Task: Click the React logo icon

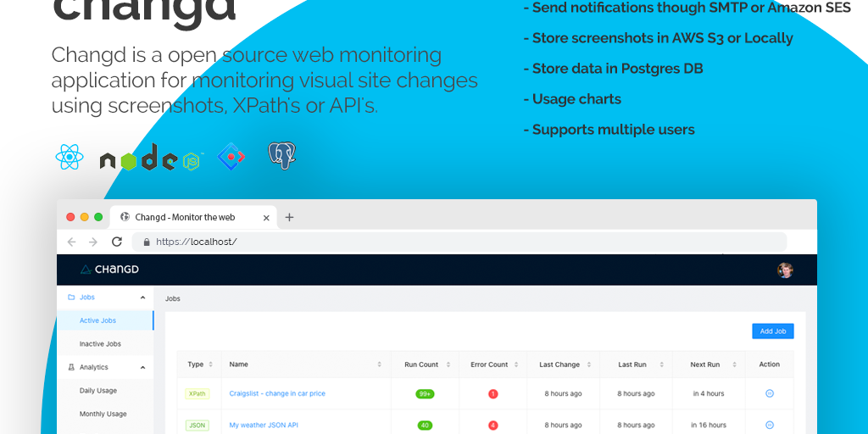Action: pos(70,157)
